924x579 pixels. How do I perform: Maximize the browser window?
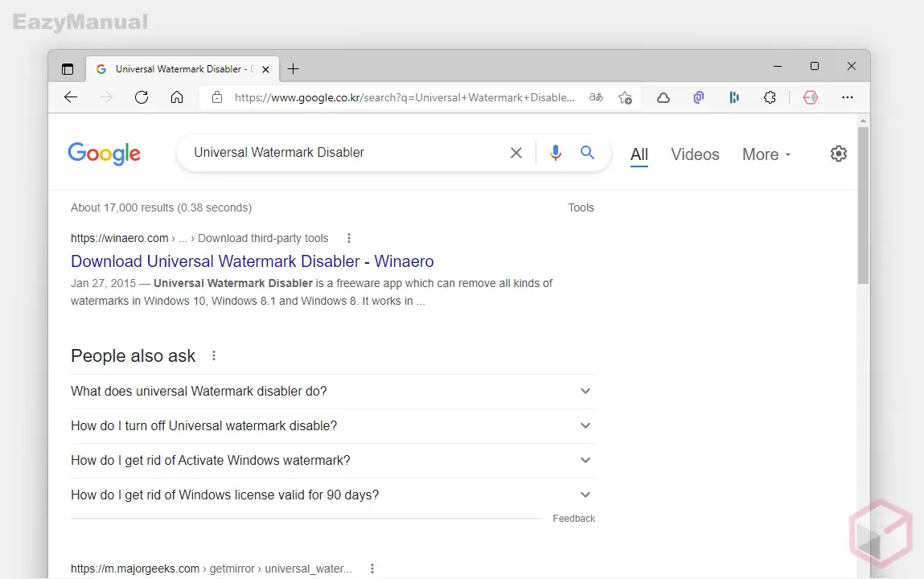click(x=815, y=67)
